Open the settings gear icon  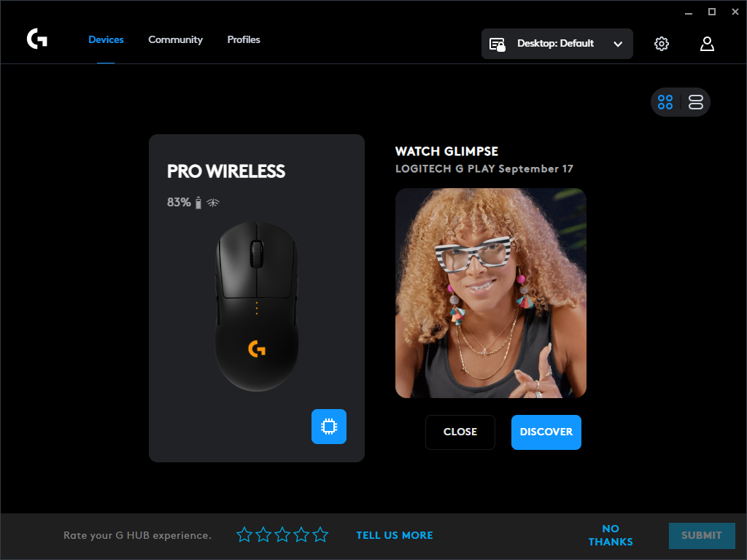click(661, 44)
